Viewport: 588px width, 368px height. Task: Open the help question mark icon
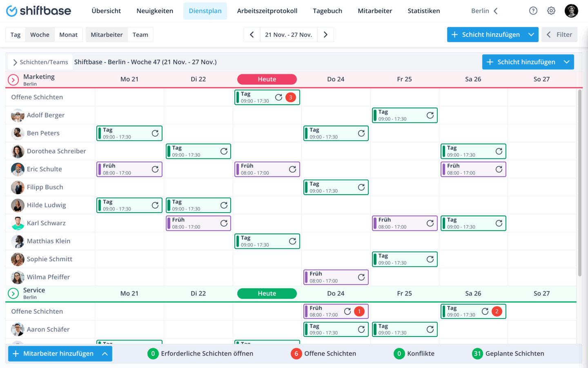(x=533, y=11)
